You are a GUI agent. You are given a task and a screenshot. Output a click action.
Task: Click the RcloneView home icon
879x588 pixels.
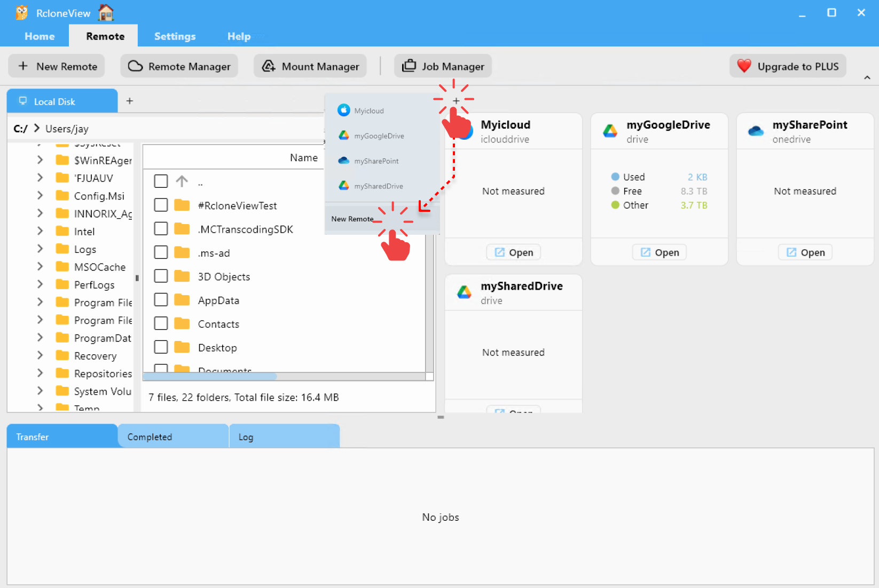point(105,11)
